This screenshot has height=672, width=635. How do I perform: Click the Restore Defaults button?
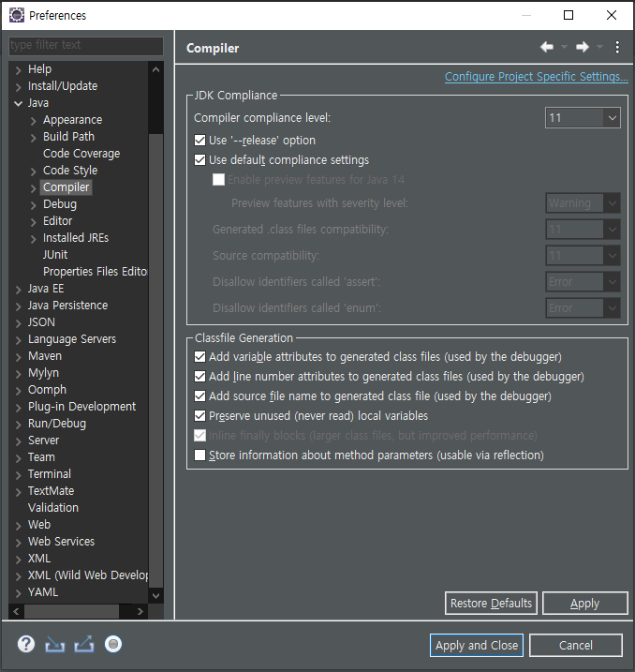[x=491, y=603]
